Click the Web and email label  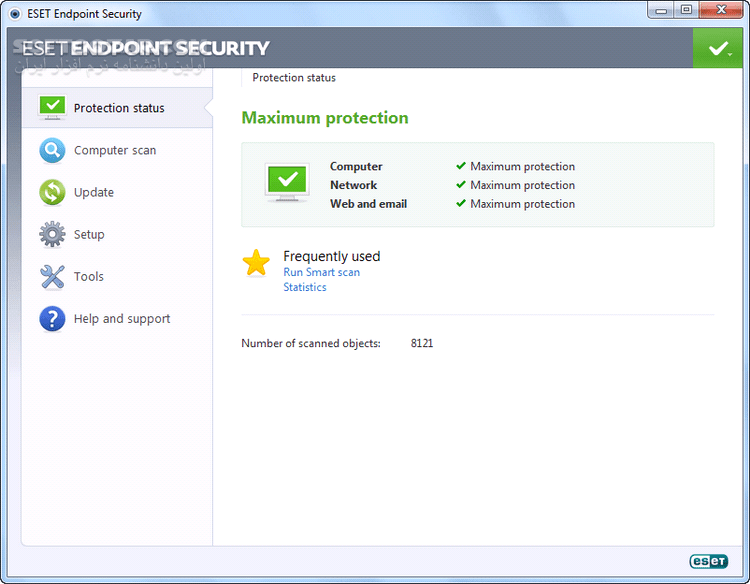368,204
